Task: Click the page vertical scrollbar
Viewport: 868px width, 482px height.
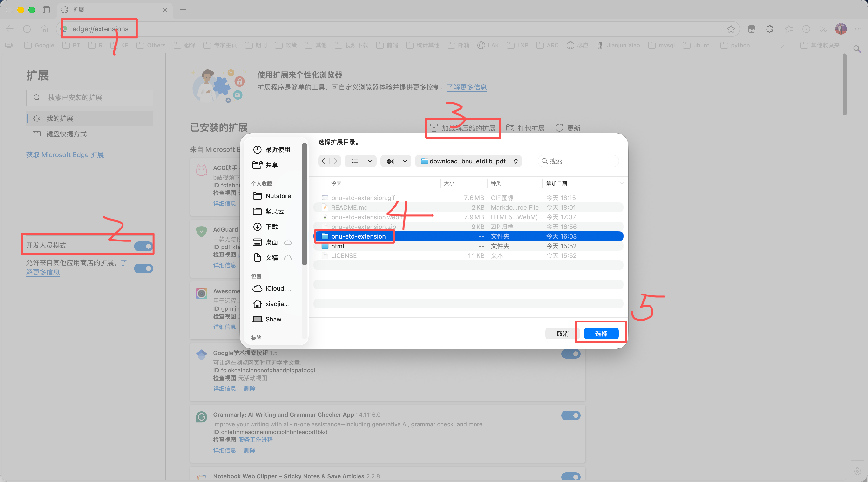Action: (x=845, y=84)
